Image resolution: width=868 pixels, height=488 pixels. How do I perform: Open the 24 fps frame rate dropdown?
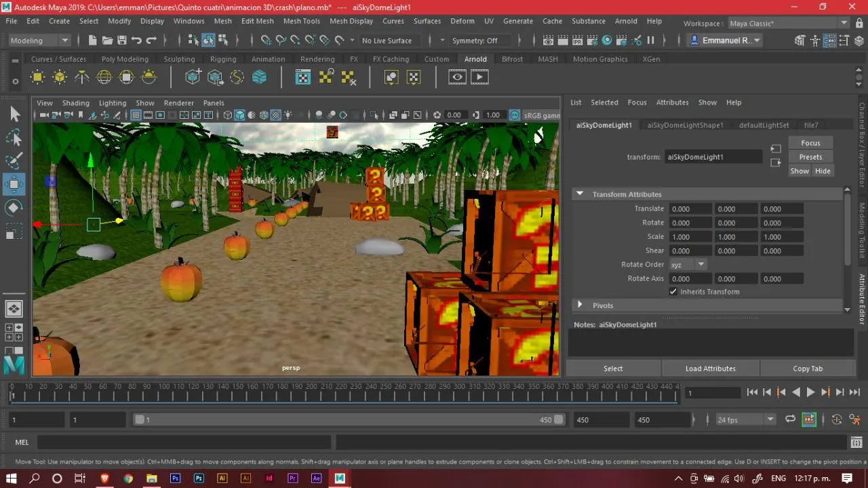pos(745,419)
